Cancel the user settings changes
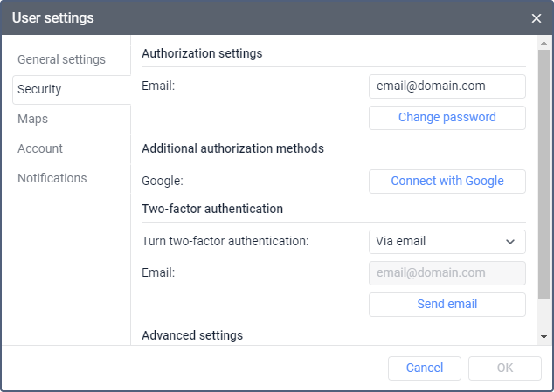This screenshot has height=392, width=554. coord(425,368)
